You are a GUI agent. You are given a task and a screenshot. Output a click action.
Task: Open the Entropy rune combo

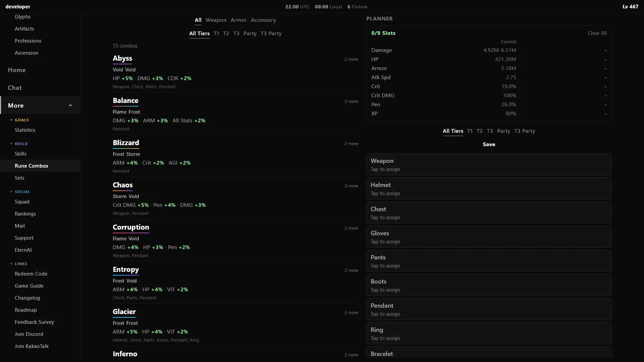pyautogui.click(x=126, y=269)
